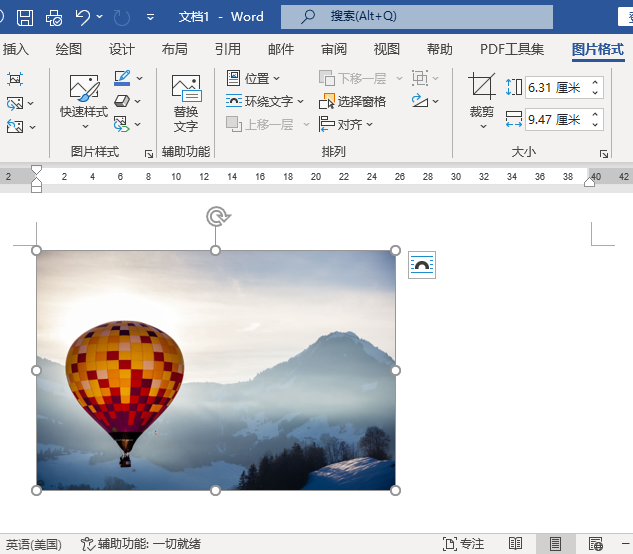Image resolution: width=633 pixels, height=554 pixels.
Task: Click the picture effects icon
Action: (x=122, y=101)
